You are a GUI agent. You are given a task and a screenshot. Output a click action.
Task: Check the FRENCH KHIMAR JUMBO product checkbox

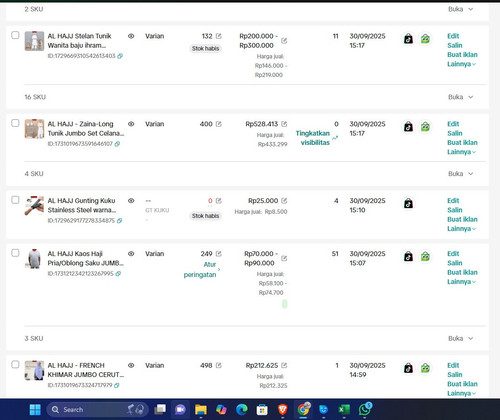pyautogui.click(x=15, y=364)
